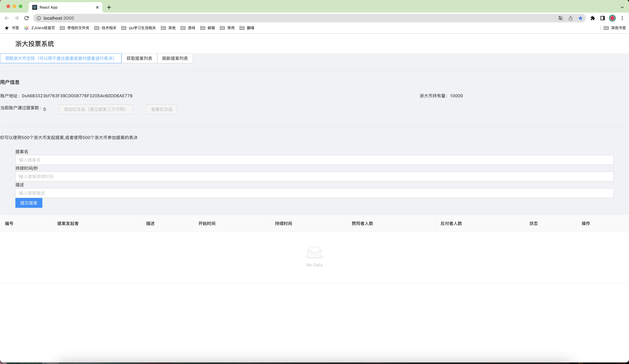Click the browser back arrow

tap(7, 18)
